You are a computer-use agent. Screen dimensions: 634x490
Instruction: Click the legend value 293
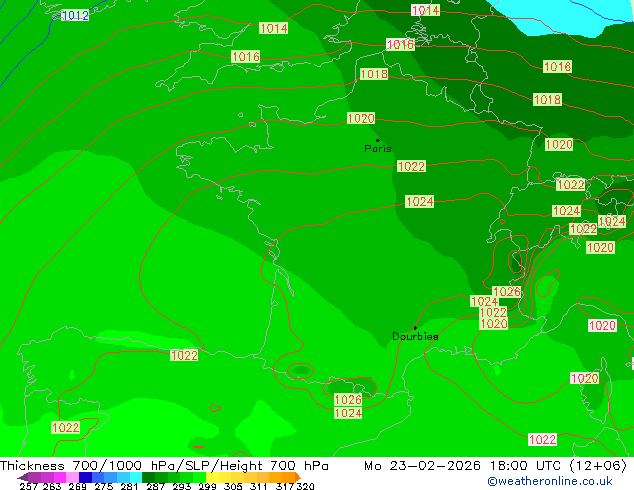point(182,486)
